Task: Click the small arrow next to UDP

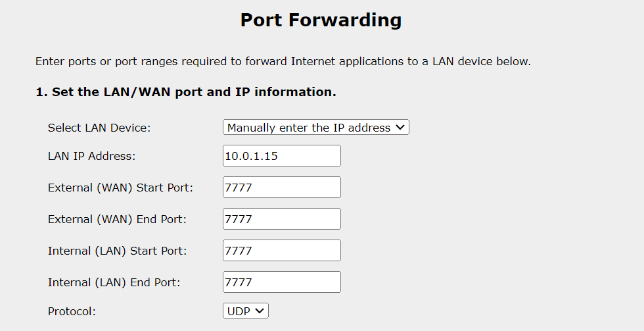Action: click(x=259, y=311)
